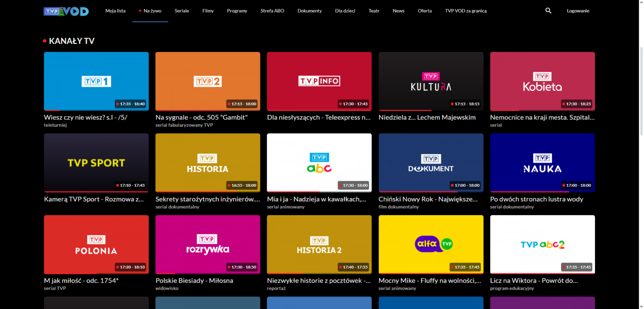Select the TVP ABC channel logo
The width and height of the screenshot is (644, 309).
tap(319, 163)
